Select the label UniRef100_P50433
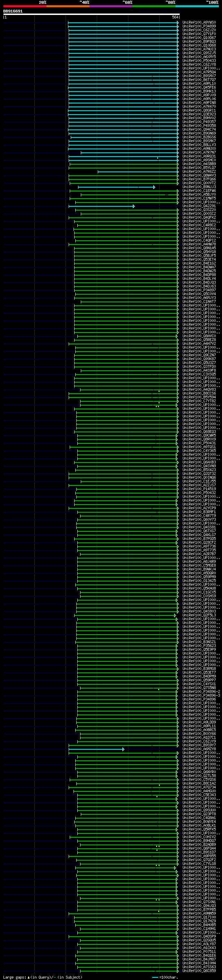 199,60
